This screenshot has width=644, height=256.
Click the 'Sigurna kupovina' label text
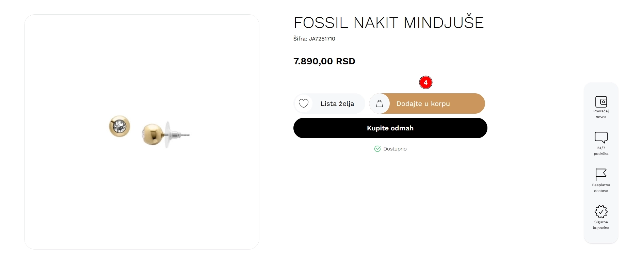[x=601, y=225]
